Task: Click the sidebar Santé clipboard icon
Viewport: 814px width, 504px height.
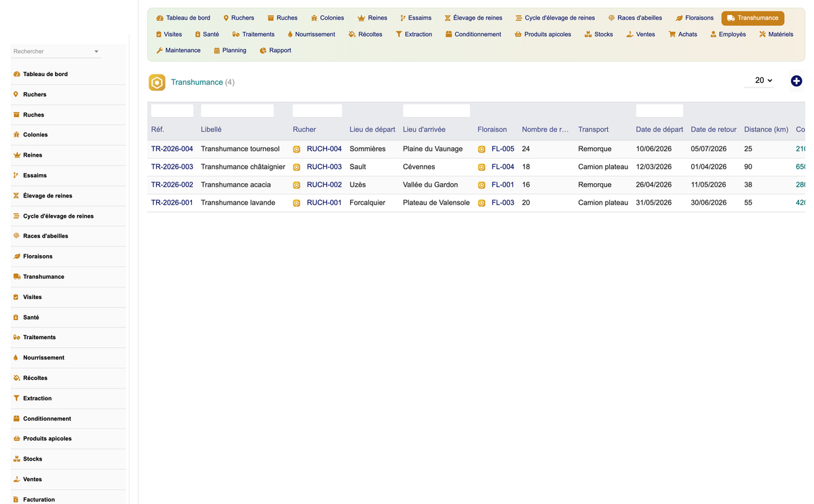Action: [x=16, y=317]
